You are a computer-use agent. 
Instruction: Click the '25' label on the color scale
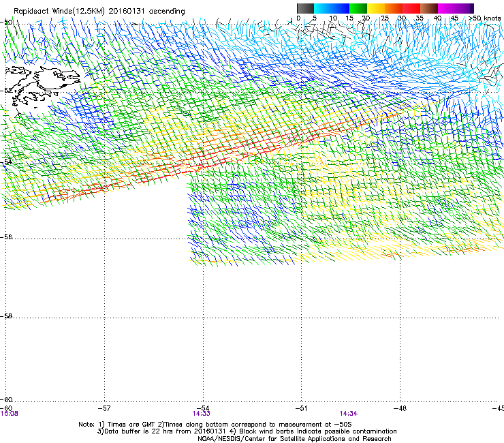385,18
